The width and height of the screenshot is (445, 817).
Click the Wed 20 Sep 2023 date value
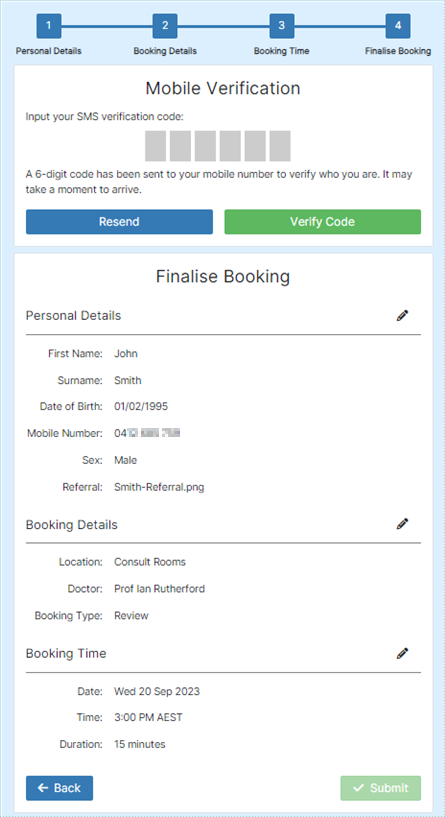point(157,691)
